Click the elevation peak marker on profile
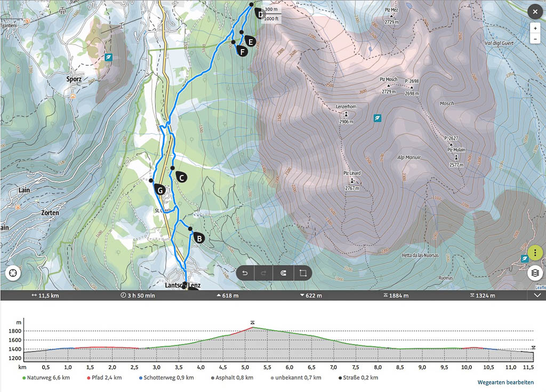The image size is (546, 392). click(253, 323)
